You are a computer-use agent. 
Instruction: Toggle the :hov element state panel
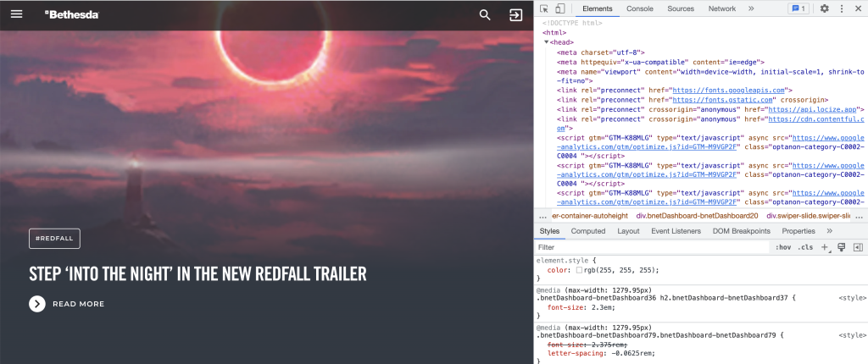pyautogui.click(x=782, y=247)
